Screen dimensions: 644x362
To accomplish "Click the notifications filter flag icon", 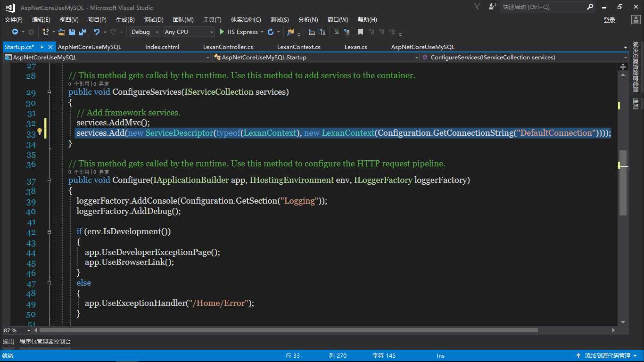I will pyautogui.click(x=477, y=7).
